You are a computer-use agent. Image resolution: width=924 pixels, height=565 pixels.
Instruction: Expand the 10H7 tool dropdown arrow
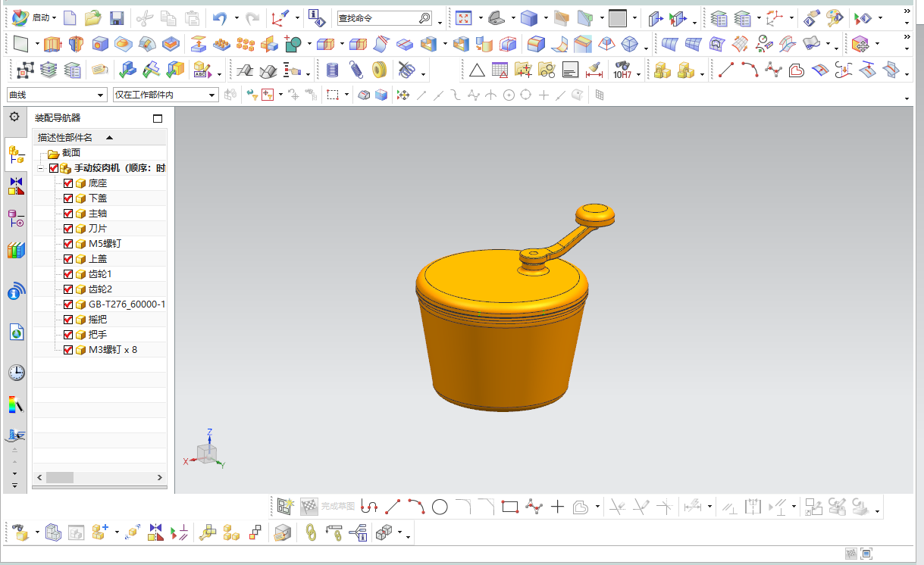tap(639, 74)
